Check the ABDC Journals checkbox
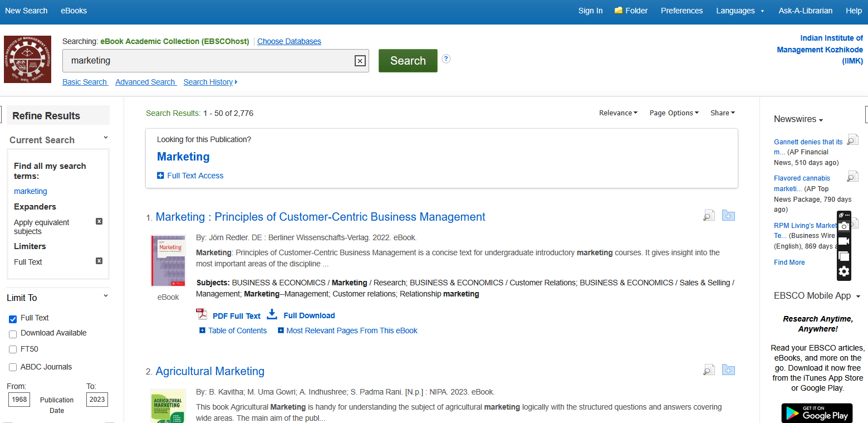The width and height of the screenshot is (868, 423). [x=13, y=367]
